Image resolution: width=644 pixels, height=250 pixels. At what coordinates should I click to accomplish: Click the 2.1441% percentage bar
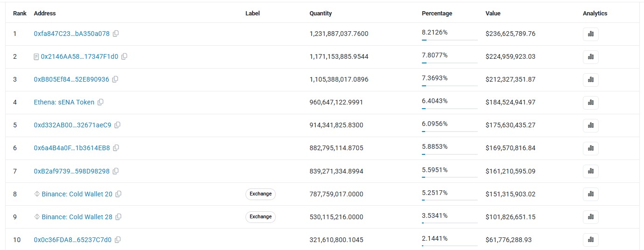pyautogui.click(x=450, y=246)
